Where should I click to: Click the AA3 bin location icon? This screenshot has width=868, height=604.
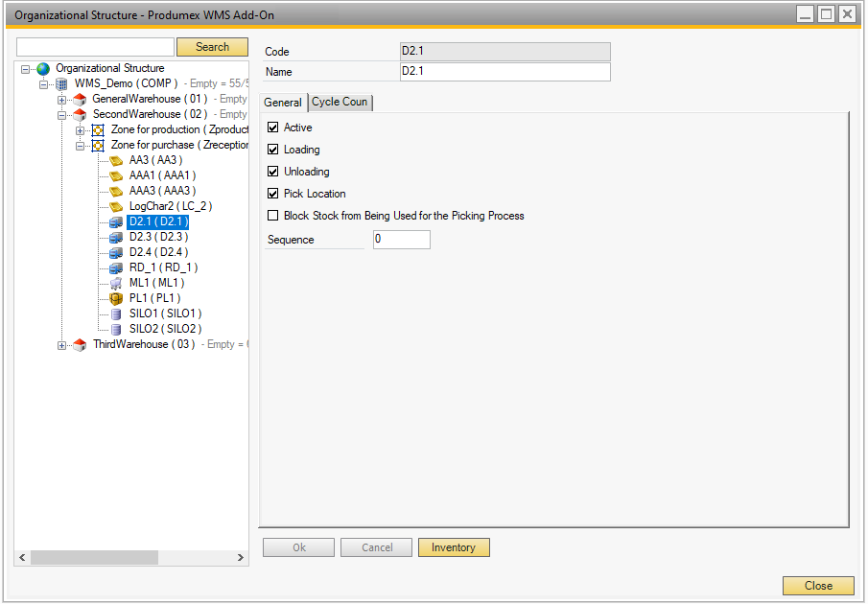(x=116, y=161)
